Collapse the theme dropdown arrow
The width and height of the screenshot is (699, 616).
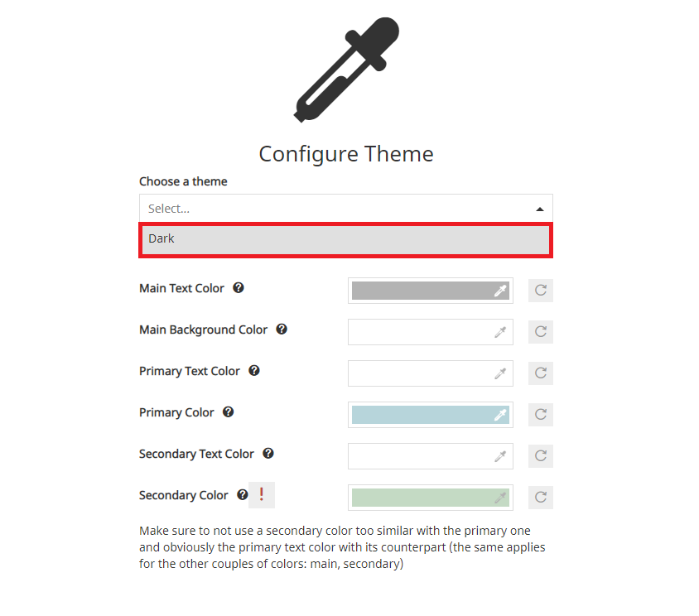(x=540, y=209)
